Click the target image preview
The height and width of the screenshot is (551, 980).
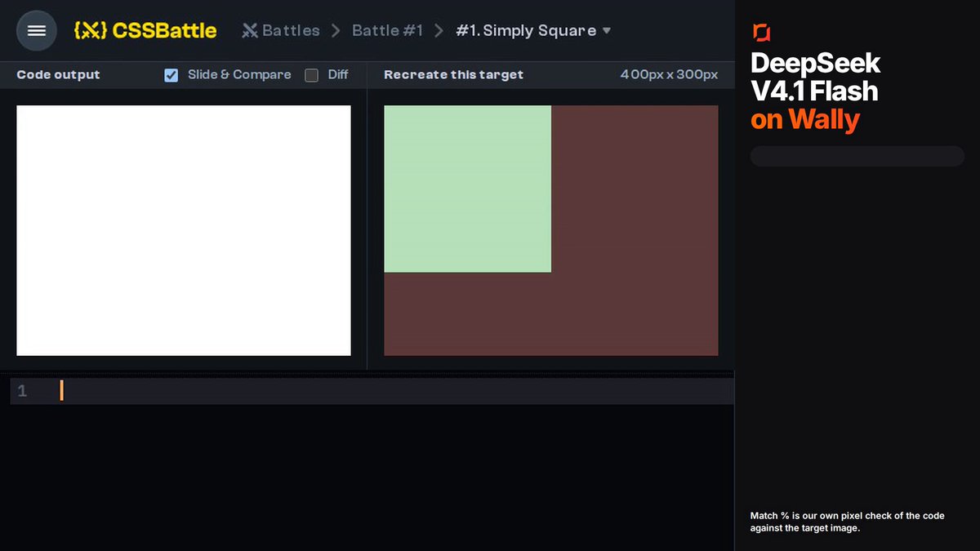(x=551, y=230)
